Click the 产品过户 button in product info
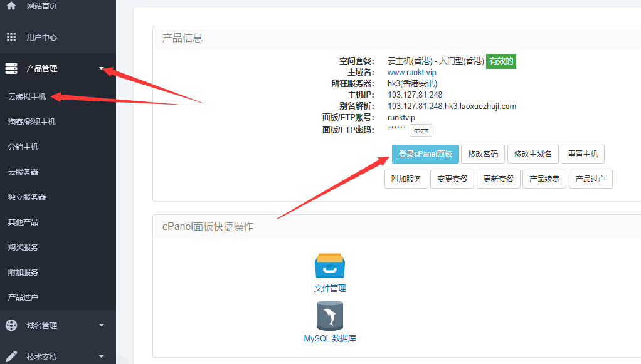This screenshot has width=641, height=364. coord(590,179)
